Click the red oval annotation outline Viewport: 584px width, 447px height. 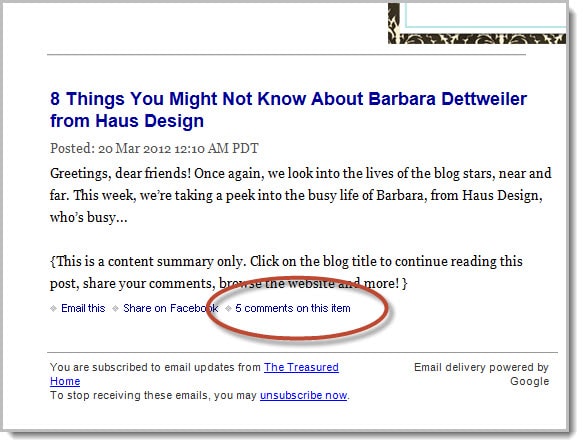[297, 308]
